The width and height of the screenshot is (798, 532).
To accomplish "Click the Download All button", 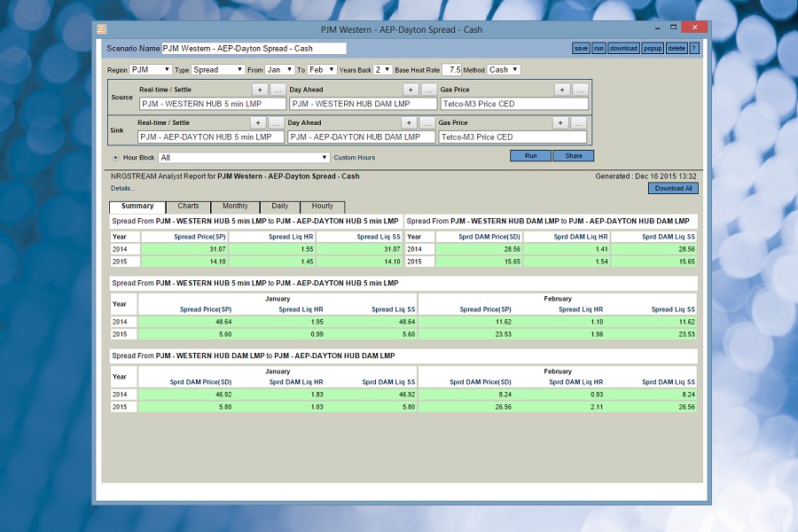I will tap(673, 188).
